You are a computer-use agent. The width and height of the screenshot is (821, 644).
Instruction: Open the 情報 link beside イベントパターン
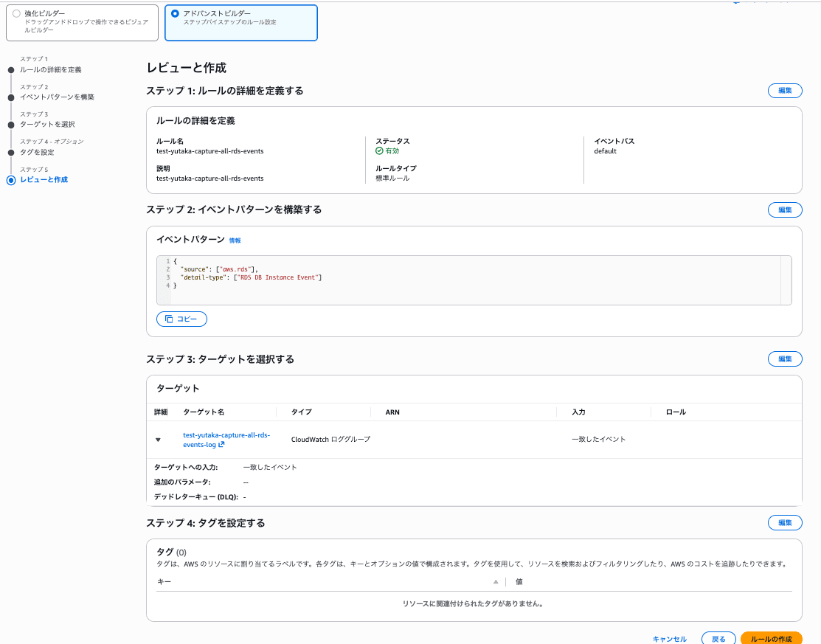click(235, 240)
